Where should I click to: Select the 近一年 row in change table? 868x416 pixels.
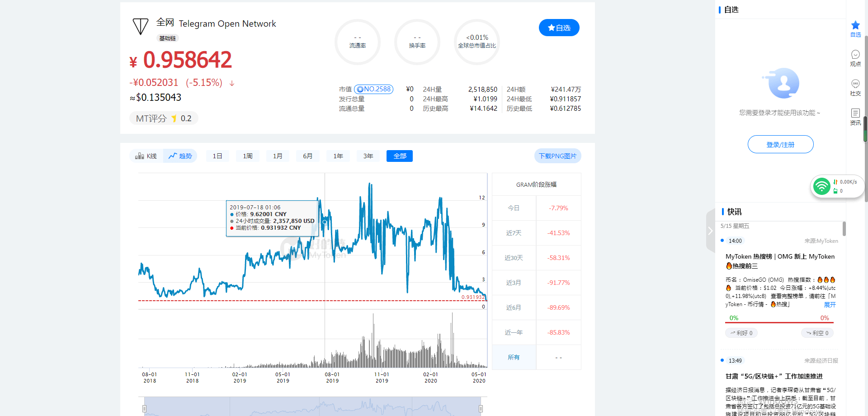point(536,332)
